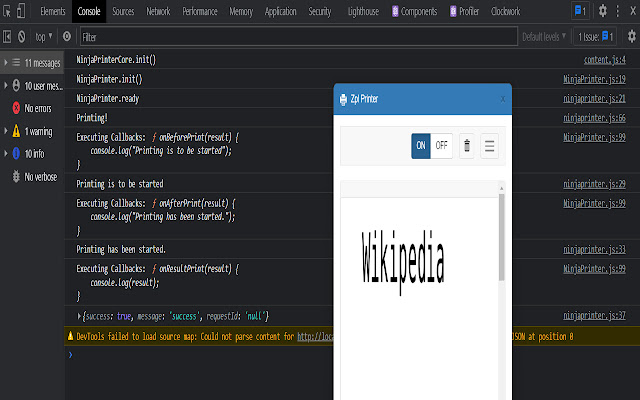Open ninjaprinter.js:21 source link
The height and width of the screenshot is (400, 640).
(x=594, y=98)
